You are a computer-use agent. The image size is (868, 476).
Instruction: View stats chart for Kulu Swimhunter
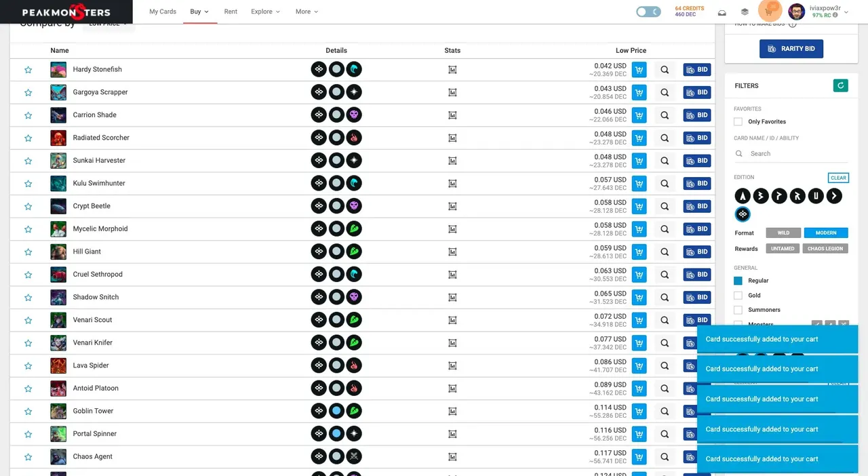click(452, 183)
